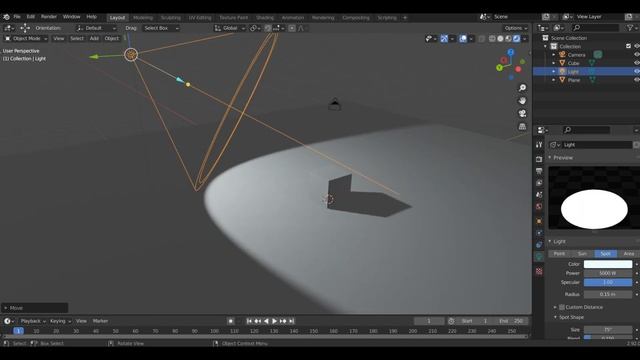Toggle camera view icon
Screen dimensions: 640x360
click(x=522, y=113)
